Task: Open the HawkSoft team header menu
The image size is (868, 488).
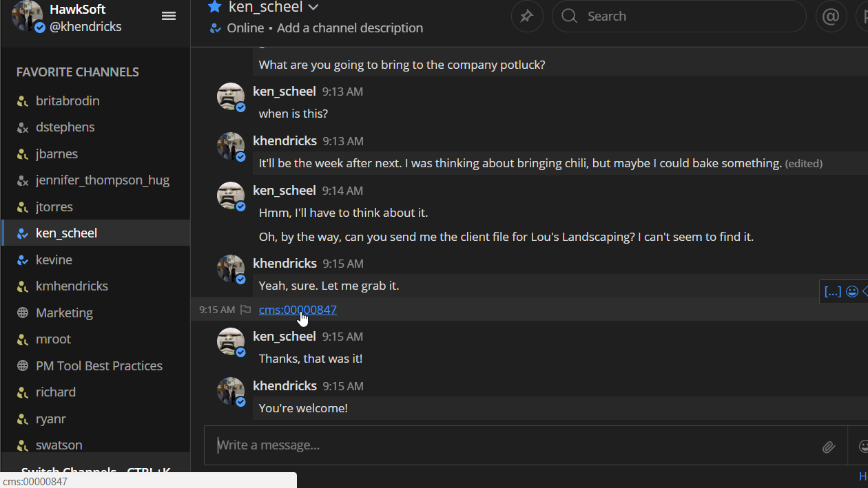Action: tap(78, 10)
